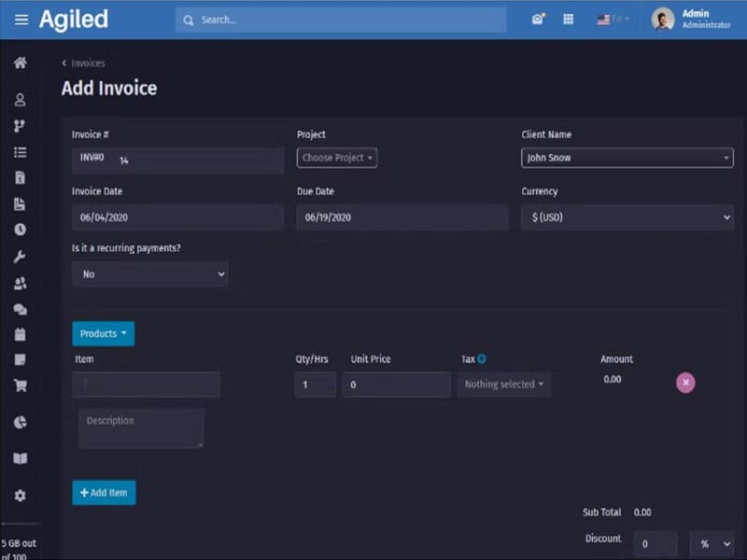
Task: Remove the item row with pink X
Action: 685,382
